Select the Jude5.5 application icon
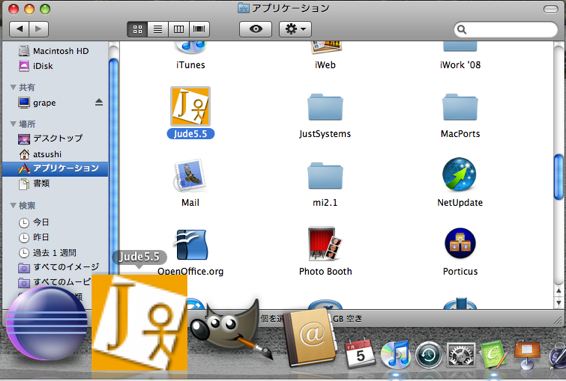Image resolution: width=566 pixels, height=381 pixels. [191, 106]
